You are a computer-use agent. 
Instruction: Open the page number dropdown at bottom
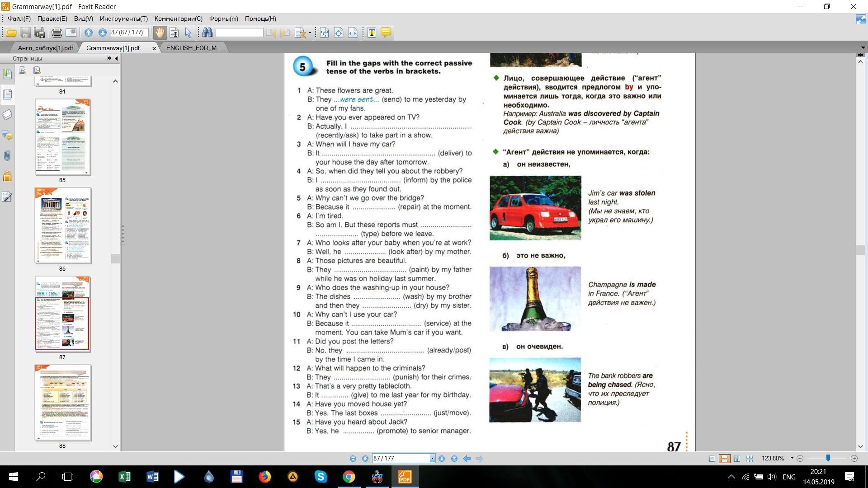click(432, 459)
